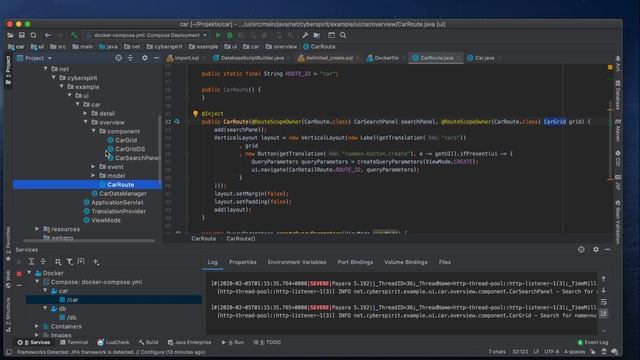
Task: Open Event Log in status bar
Action: click(593, 342)
